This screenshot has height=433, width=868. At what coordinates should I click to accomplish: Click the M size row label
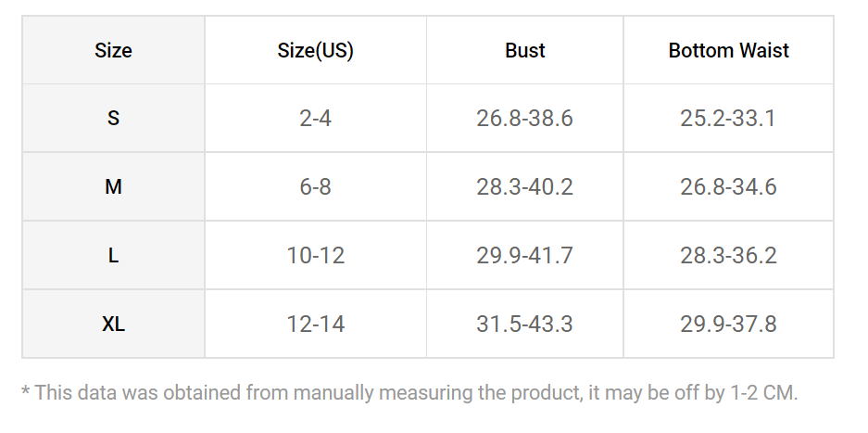113,187
